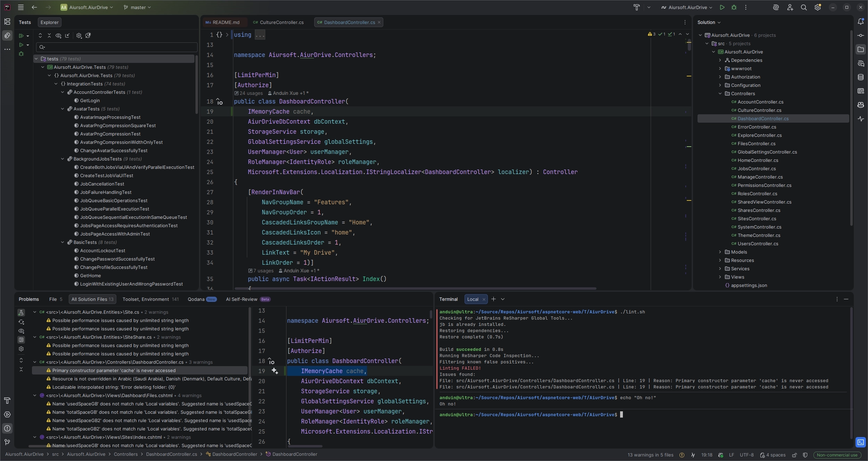The image size is (868, 461).
Task: Open unit test settings gear in Tests toolbar
Action: pyautogui.click(x=79, y=35)
